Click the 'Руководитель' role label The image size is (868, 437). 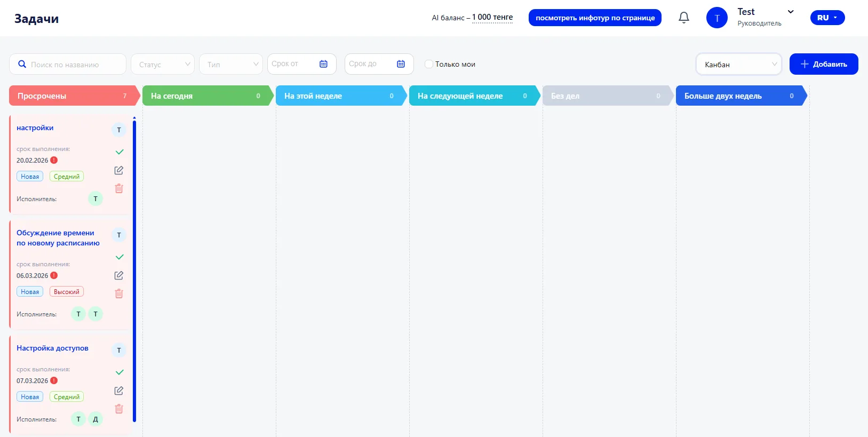759,23
